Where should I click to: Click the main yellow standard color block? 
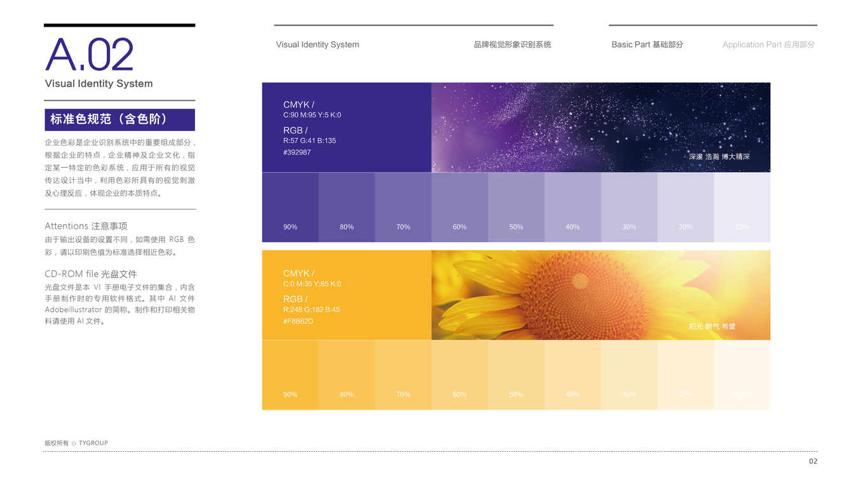click(x=347, y=295)
